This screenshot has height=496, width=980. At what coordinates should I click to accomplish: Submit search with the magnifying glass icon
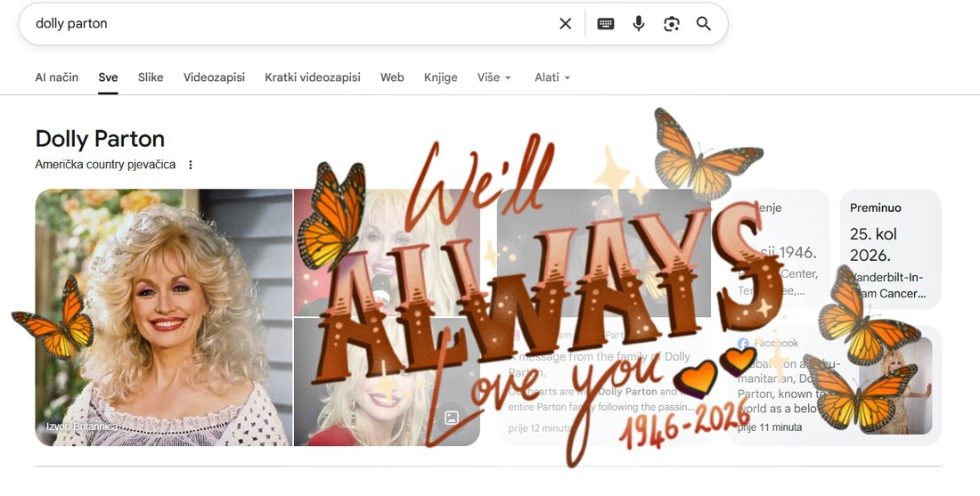[x=704, y=24]
